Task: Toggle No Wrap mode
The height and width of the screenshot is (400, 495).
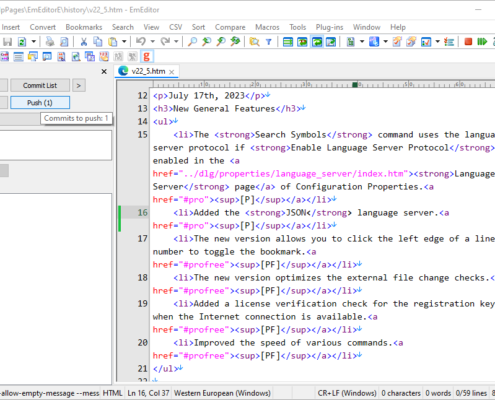Action: pyautogui.click(x=288, y=42)
